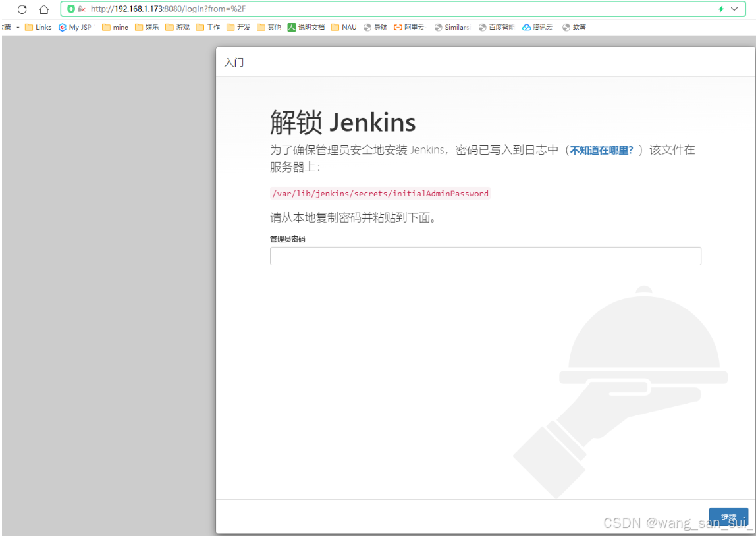Screen dimensions: 756x536
Task: Open the Links bookmark folder
Action: (38, 28)
